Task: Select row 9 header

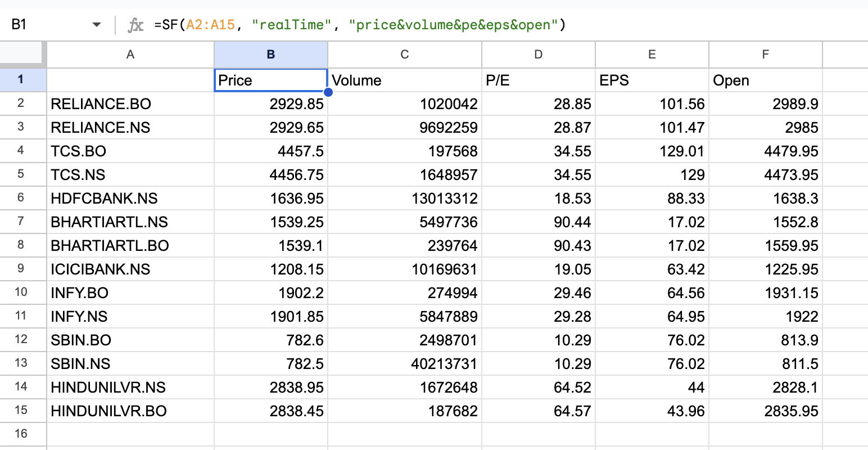Action: pyautogui.click(x=22, y=268)
